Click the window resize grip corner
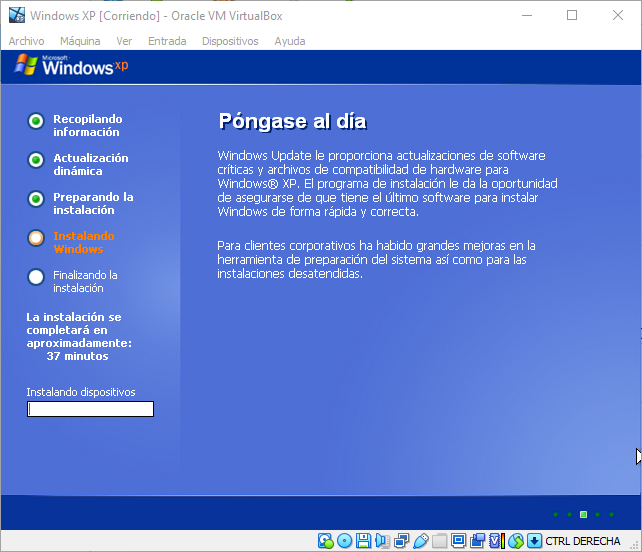Image resolution: width=642 pixels, height=552 pixels. coord(635,545)
